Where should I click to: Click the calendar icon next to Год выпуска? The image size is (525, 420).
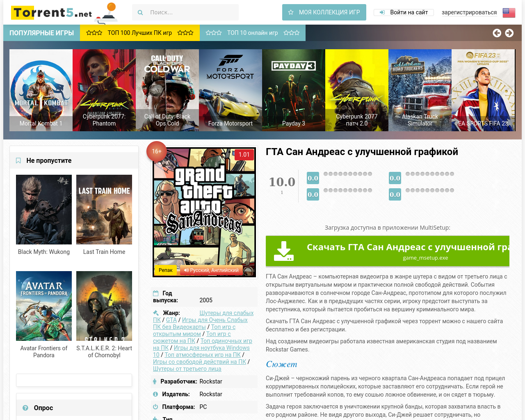[156, 293]
